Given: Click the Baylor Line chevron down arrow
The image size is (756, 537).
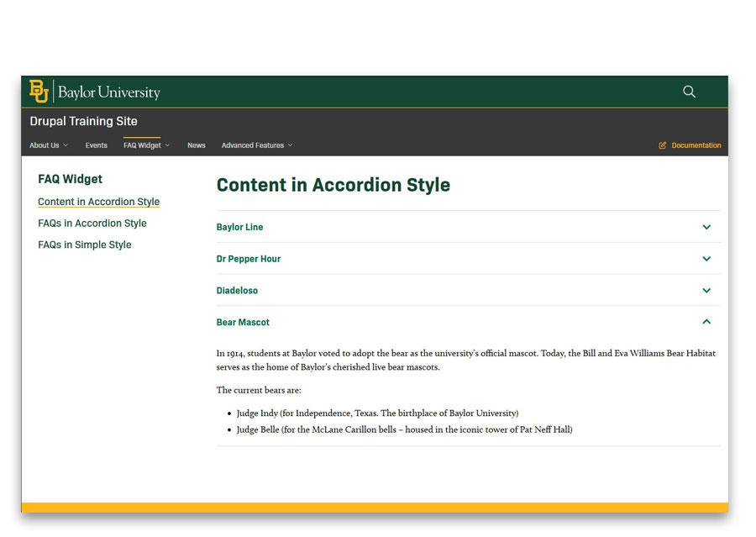Looking at the screenshot, I should (706, 227).
